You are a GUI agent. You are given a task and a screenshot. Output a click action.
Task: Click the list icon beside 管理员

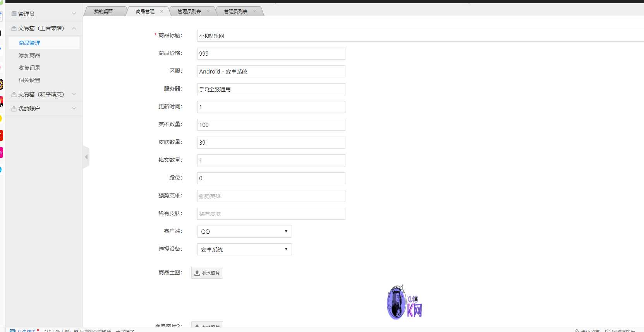click(14, 14)
